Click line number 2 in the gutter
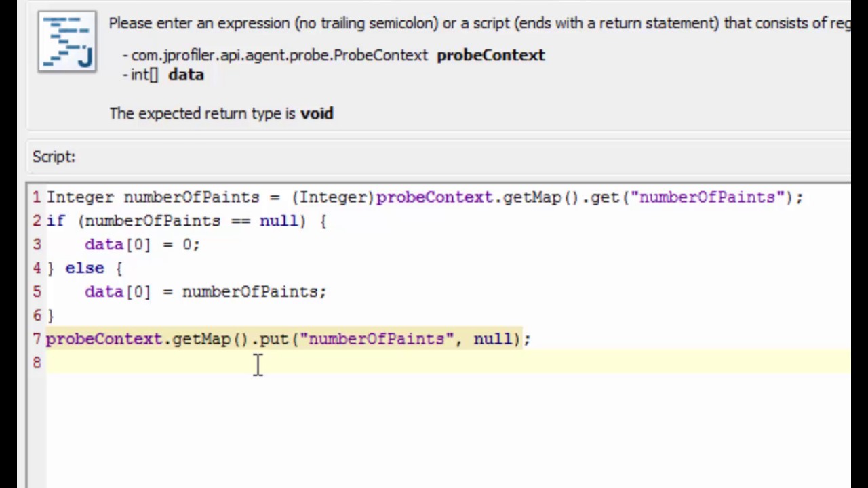Viewport: 868px width, 488px height. pos(37,221)
